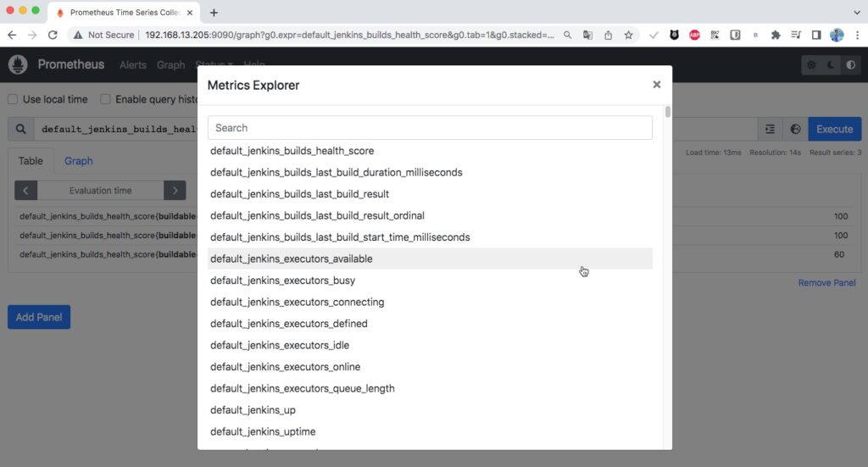
Task: Click the checkmark extension icon
Action: [x=654, y=35]
